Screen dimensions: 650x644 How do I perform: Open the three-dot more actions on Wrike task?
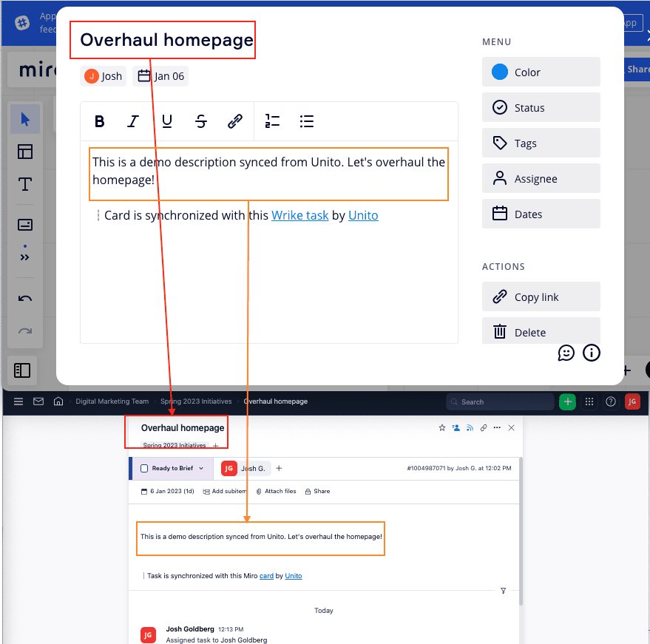(497, 427)
